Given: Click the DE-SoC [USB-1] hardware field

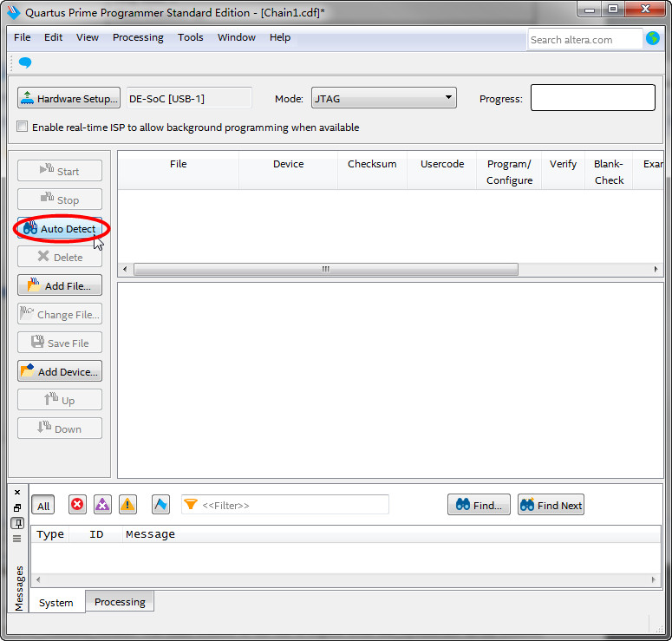Looking at the screenshot, I should (189, 98).
